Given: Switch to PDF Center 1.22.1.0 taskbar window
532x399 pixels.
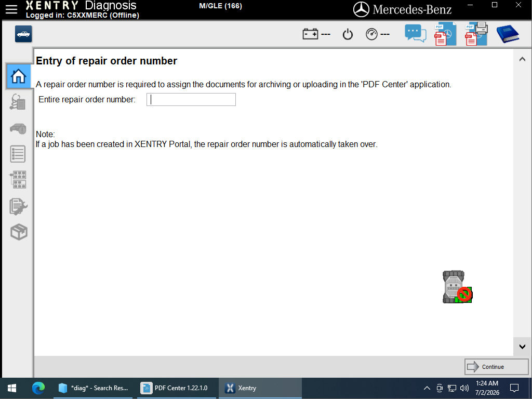Looking at the screenshot, I should tap(177, 388).
